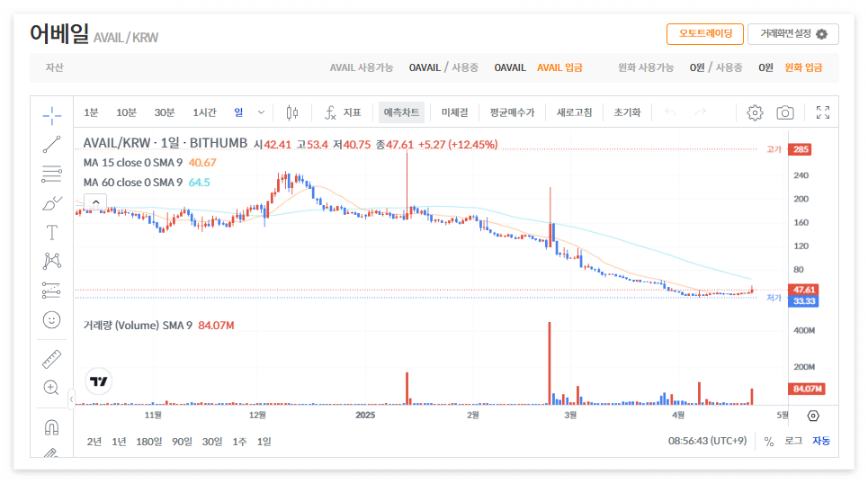Set range to 1년

119,442
